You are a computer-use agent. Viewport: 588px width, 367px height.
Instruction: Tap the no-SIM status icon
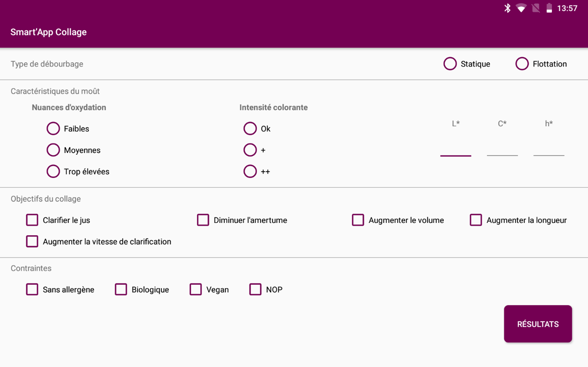[x=536, y=8]
